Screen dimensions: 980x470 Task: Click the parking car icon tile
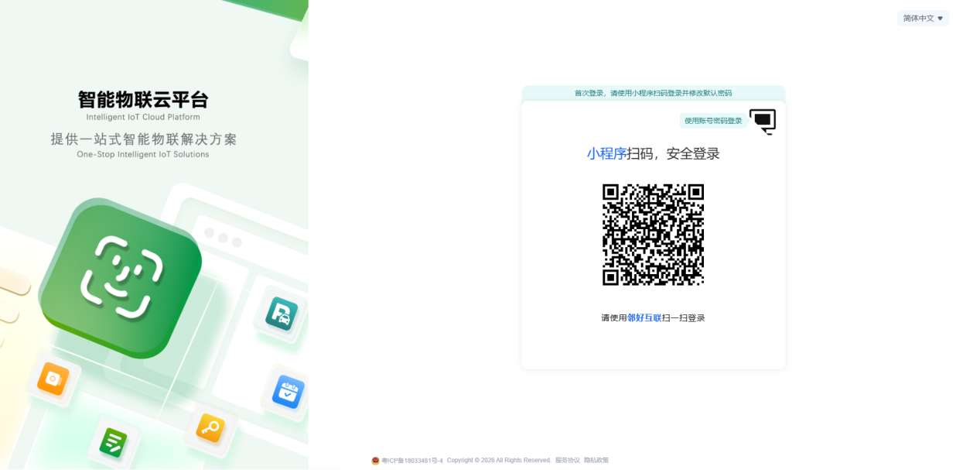pos(282,314)
